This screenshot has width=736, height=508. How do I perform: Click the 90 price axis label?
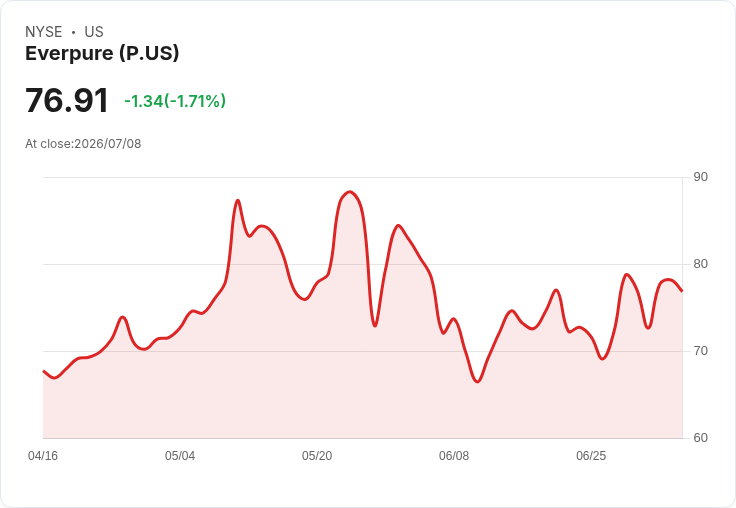700,177
